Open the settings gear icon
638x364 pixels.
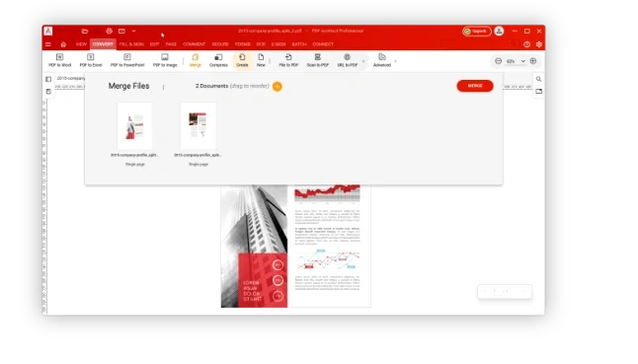[539, 44]
